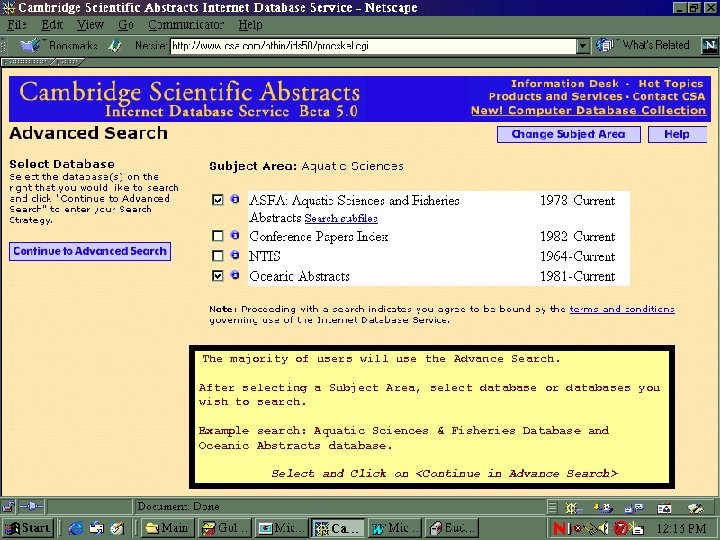Click info icon for ASFA database

[x=235, y=199]
